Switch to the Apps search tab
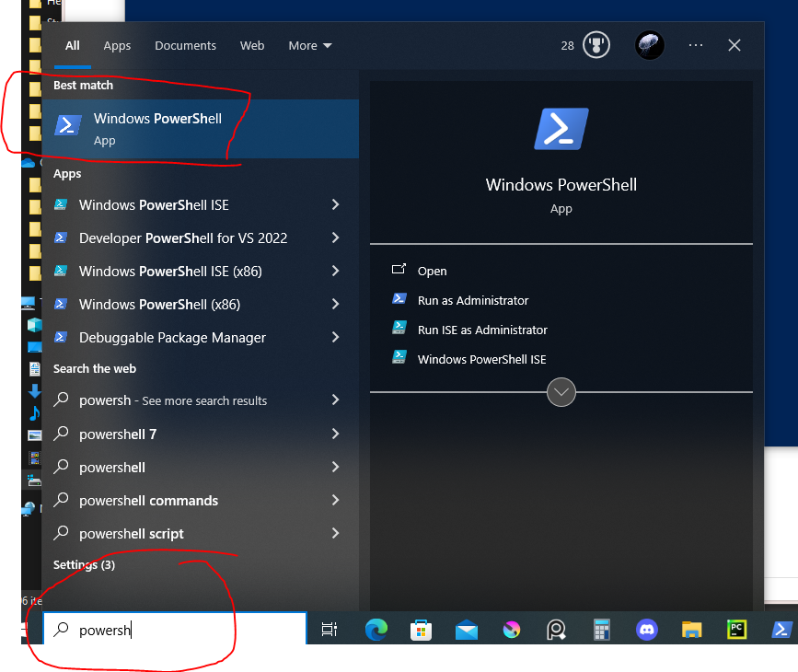This screenshot has height=672, width=798. click(117, 46)
